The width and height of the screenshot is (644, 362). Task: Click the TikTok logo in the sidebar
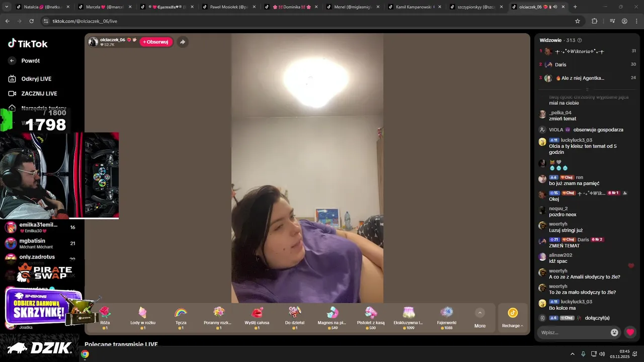point(28,44)
